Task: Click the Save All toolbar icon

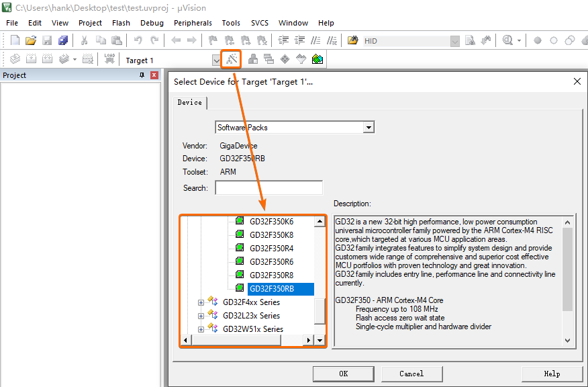Action: click(x=63, y=40)
